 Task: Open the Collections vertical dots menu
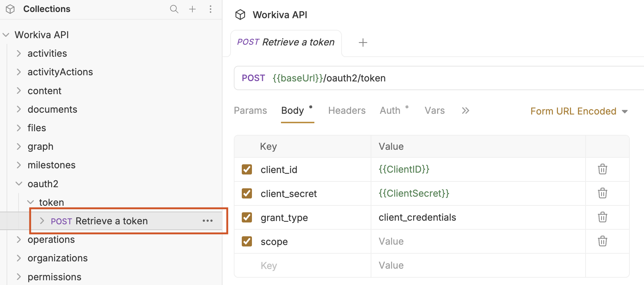211,9
